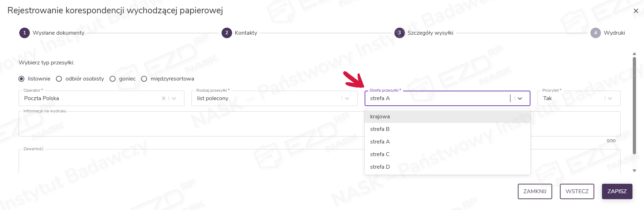This screenshot has width=644, height=210.
Task: Choose the goniec shipment type
Action: (x=113, y=79)
